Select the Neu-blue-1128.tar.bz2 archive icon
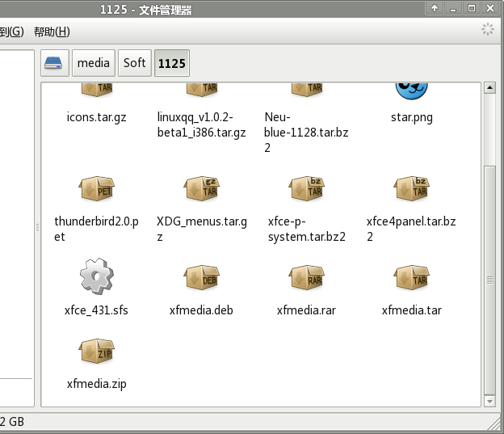The height and width of the screenshot is (434, 504). point(307,90)
